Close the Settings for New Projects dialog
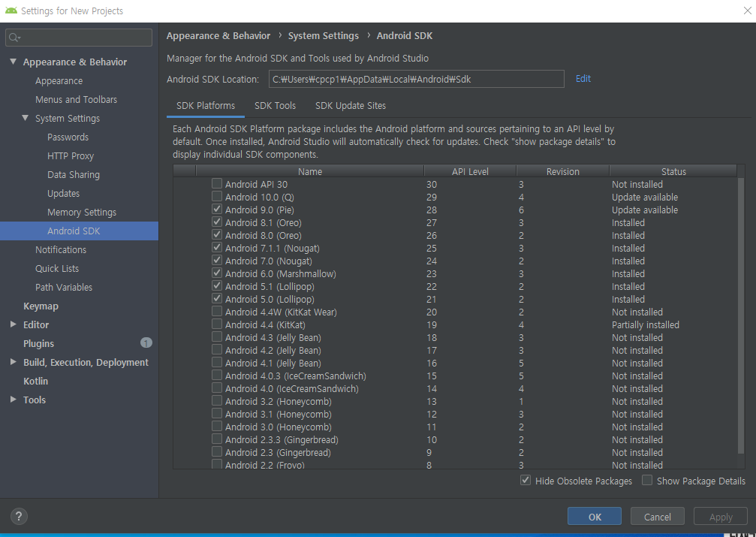Screen dimensions: 756x537 (x=747, y=11)
